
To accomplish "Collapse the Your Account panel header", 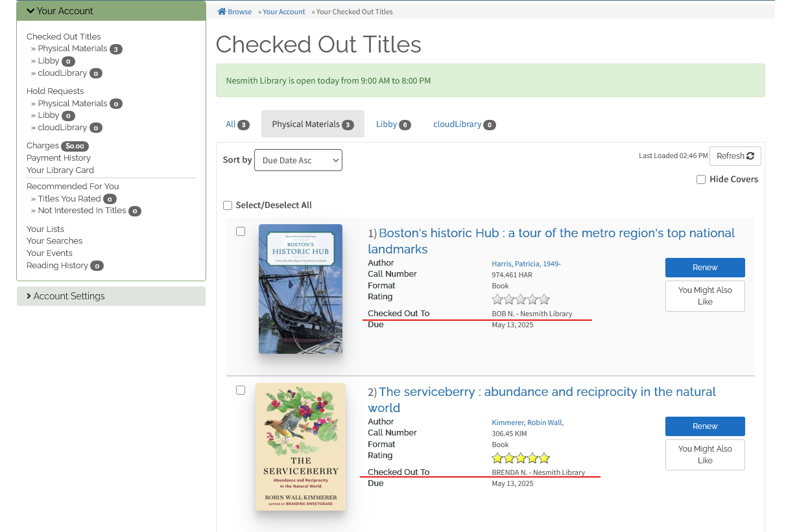I will (111, 11).
